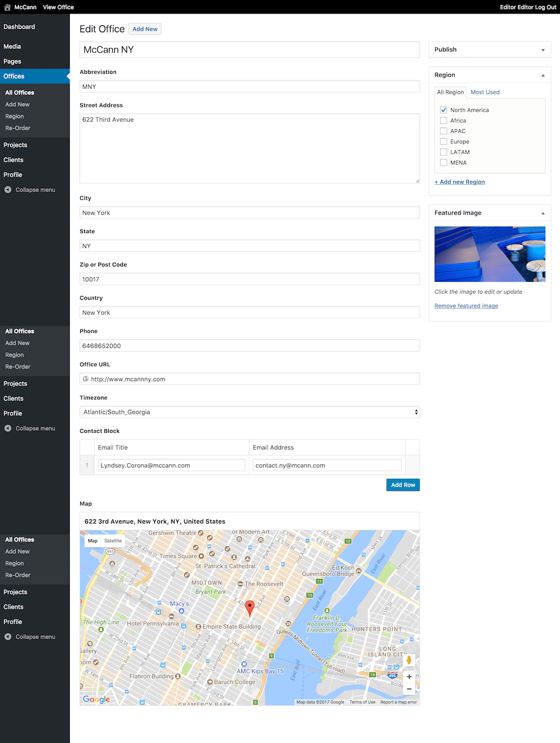Screen dimensions: 560x743
Task: Click the Times Square marker icon
Action: point(201,556)
